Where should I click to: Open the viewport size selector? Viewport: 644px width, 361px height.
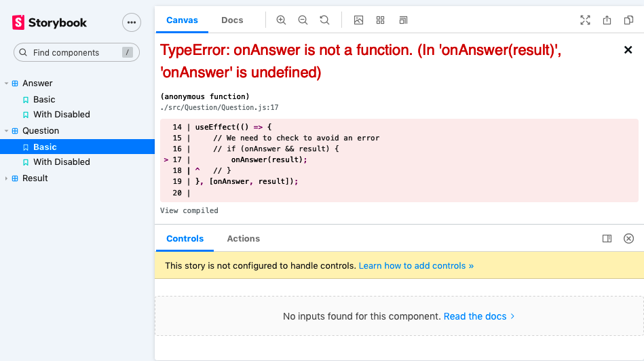coord(403,20)
